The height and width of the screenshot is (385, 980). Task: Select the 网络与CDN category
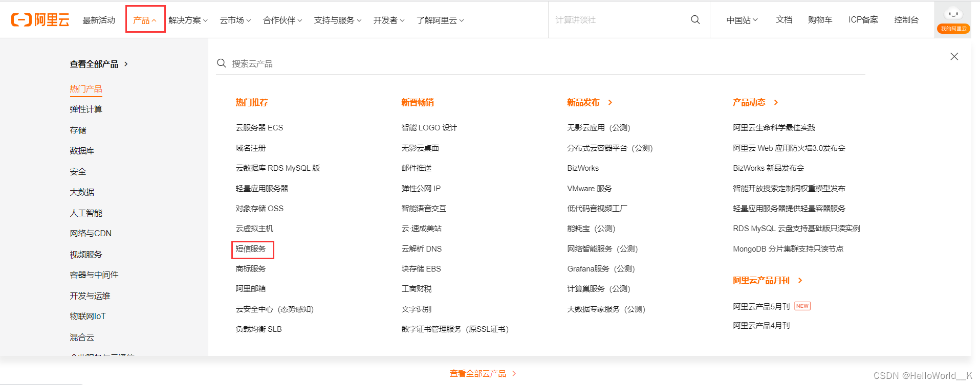point(91,233)
